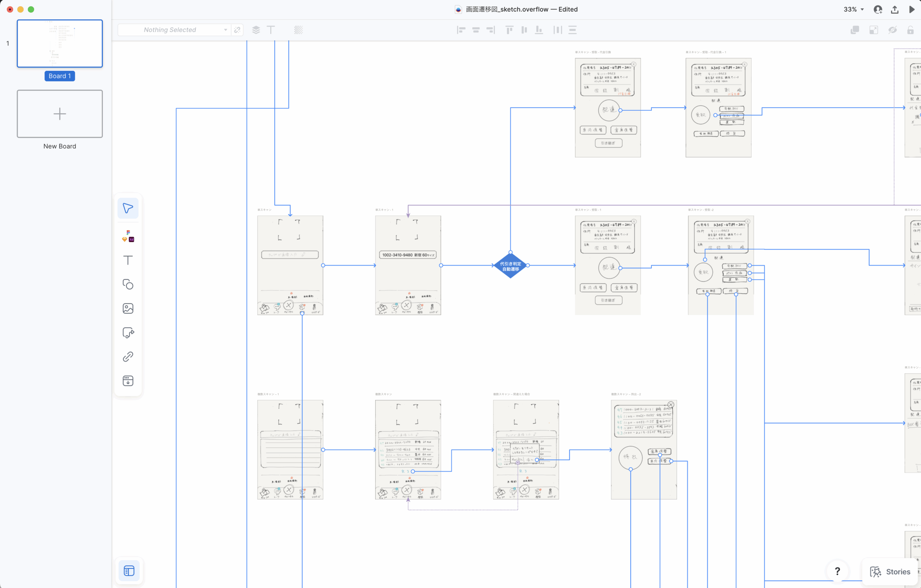
Task: Open the Stories panel
Action: pyautogui.click(x=890, y=571)
